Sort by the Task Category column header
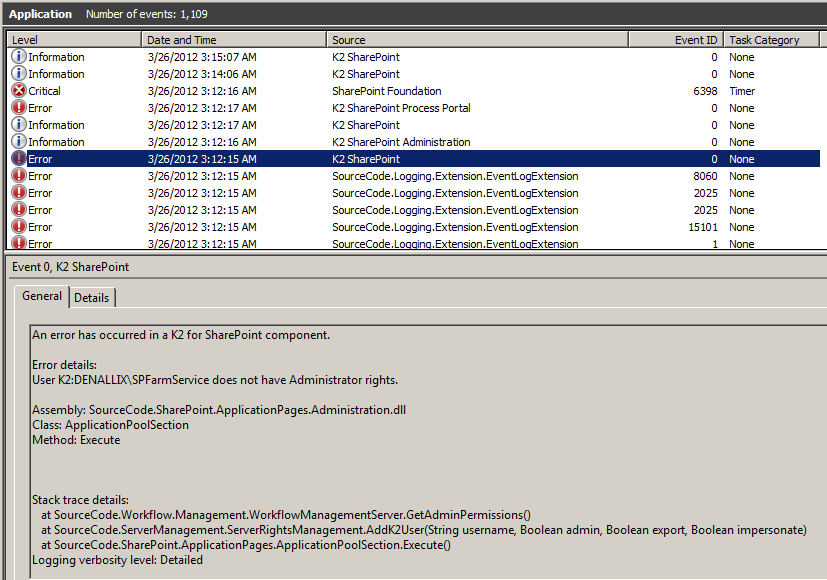 click(771, 40)
